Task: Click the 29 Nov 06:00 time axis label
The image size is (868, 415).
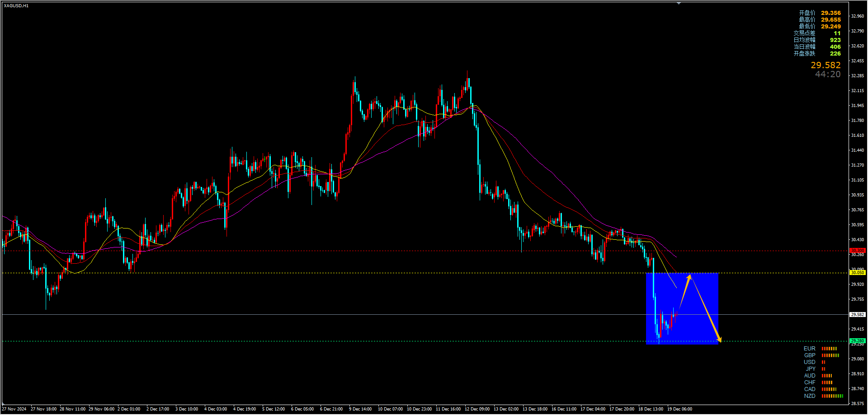Action: (x=101, y=409)
